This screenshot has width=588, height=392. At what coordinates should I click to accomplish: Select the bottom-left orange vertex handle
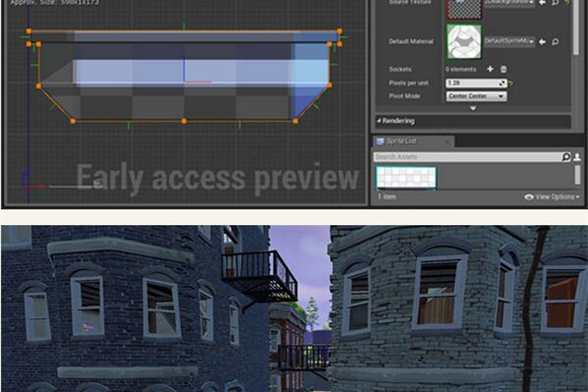[x=73, y=121]
